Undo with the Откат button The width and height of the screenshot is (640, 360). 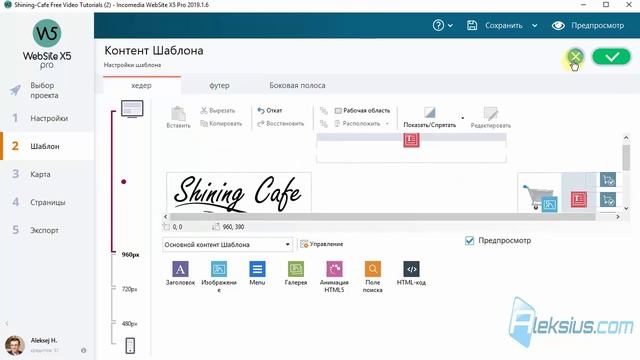[x=270, y=111]
